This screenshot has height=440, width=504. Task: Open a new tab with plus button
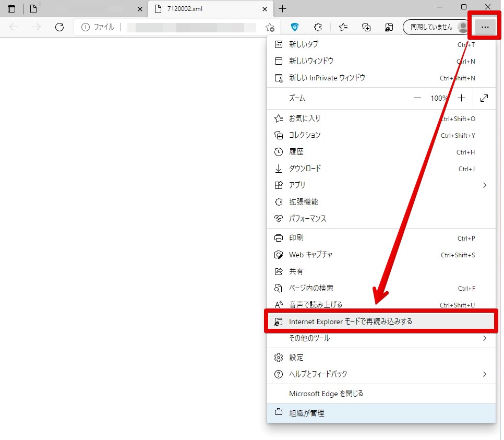tap(282, 9)
